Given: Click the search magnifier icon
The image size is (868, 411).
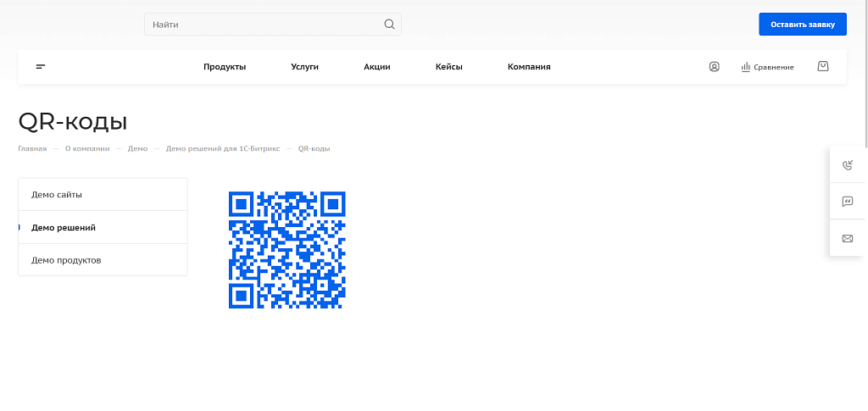Looking at the screenshot, I should tap(389, 25).
